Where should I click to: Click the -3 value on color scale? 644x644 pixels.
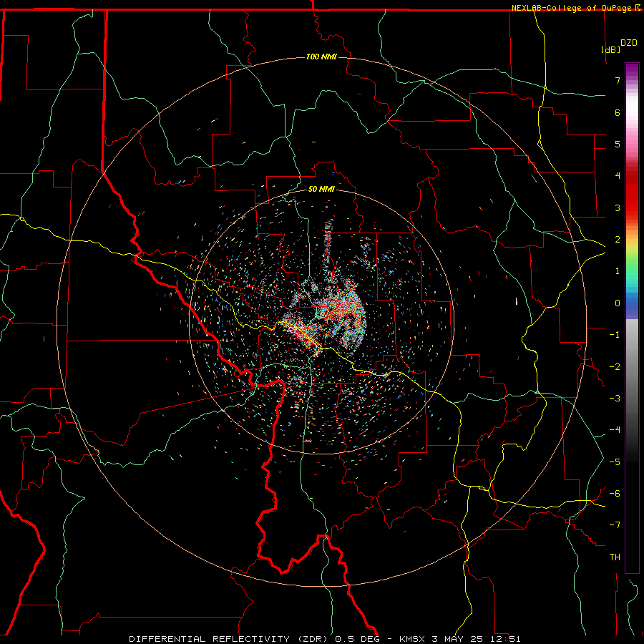615,399
